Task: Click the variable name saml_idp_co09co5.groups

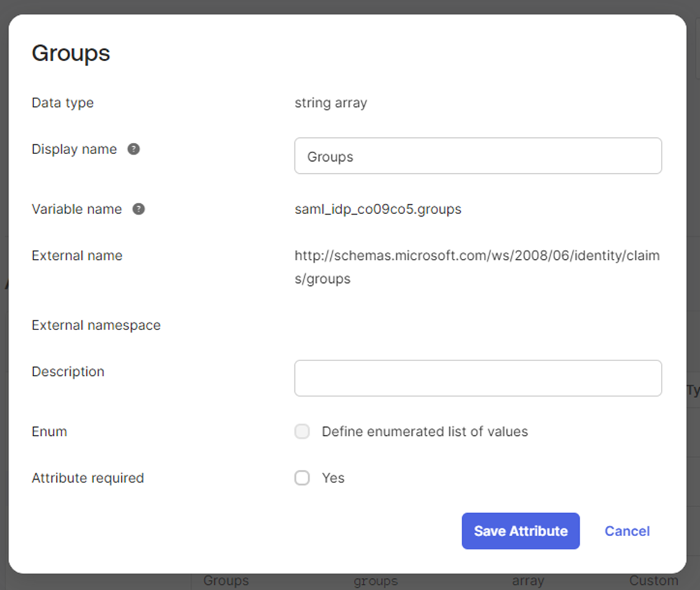Action: 377,209
